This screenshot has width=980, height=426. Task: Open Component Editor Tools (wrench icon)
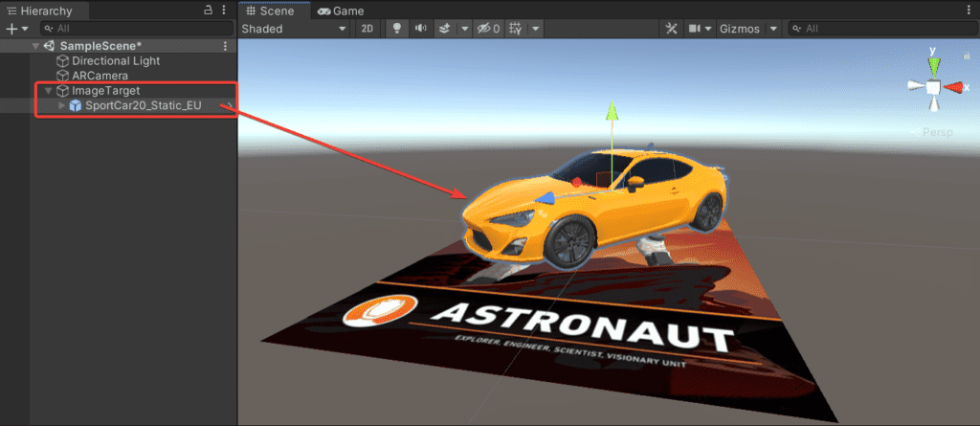[672, 28]
